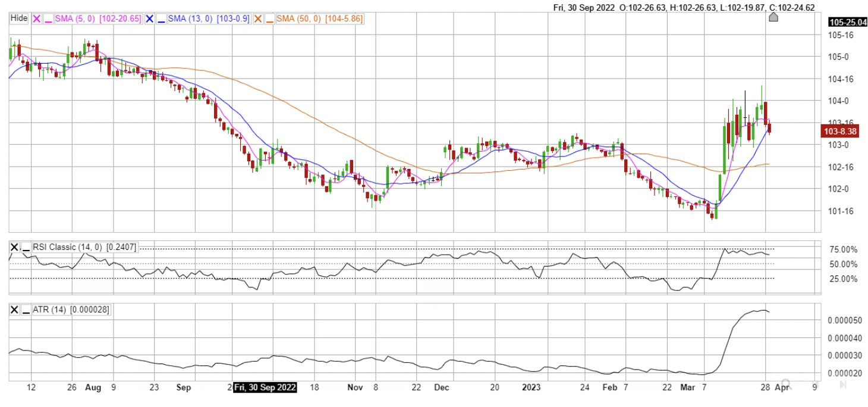Screen dimensions: 868x407
Task: Click the zoom magnifier icon on the time axis
Action: [x=787, y=384]
